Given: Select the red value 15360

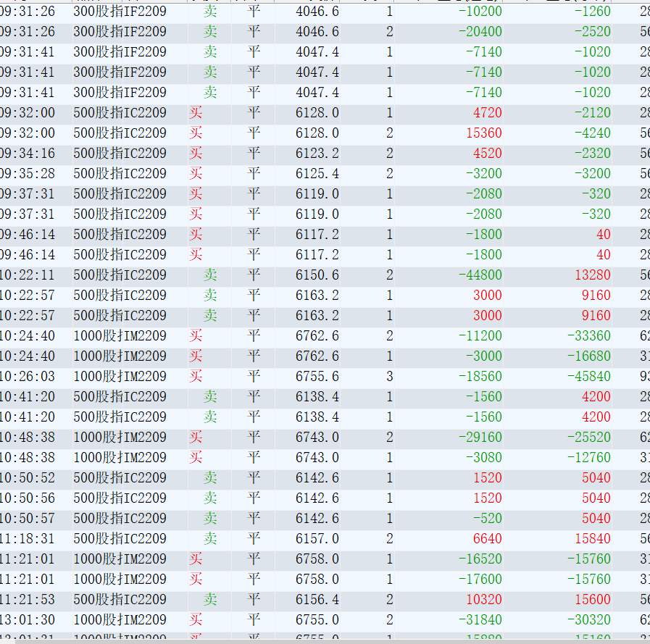Looking at the screenshot, I should (x=484, y=133).
